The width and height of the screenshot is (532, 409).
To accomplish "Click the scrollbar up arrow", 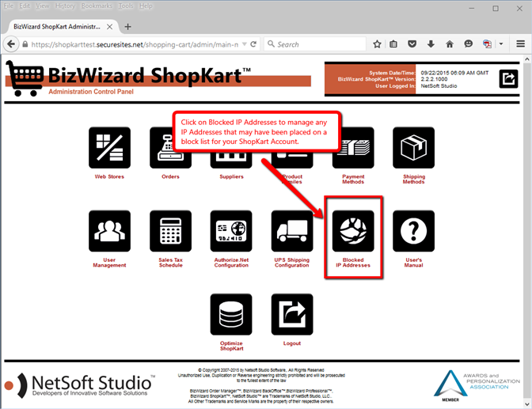I will (527, 59).
